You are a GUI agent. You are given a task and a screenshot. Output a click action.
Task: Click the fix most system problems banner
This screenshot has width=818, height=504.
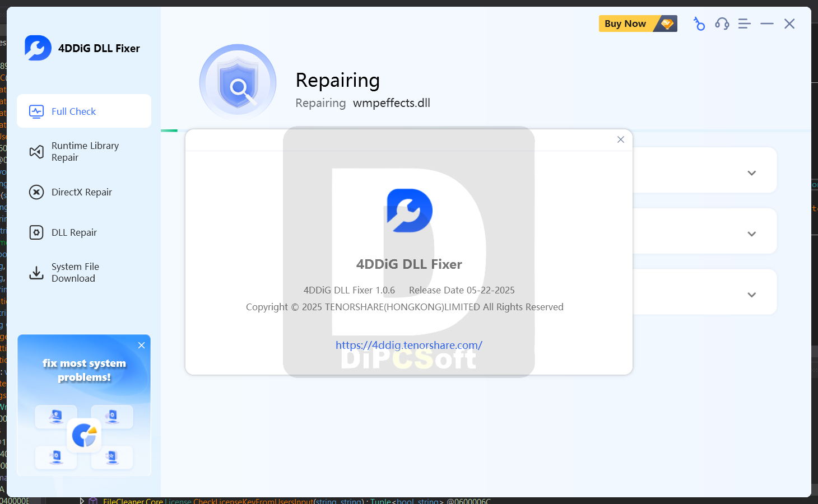(x=84, y=405)
